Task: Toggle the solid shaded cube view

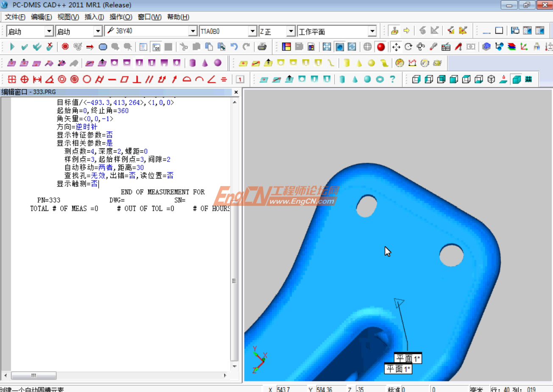Action: tap(516, 79)
